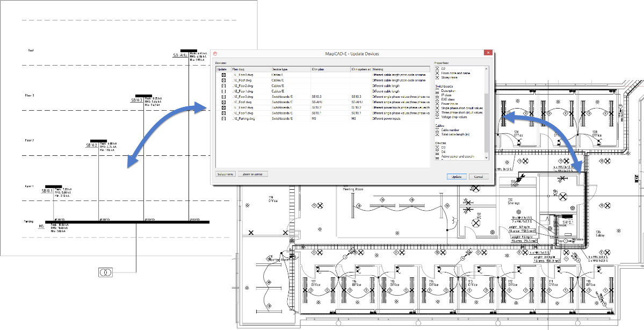This screenshot has height=330, width=644.
Task: Toggle "Total cable length [m]" checkbox
Action: 437,134
